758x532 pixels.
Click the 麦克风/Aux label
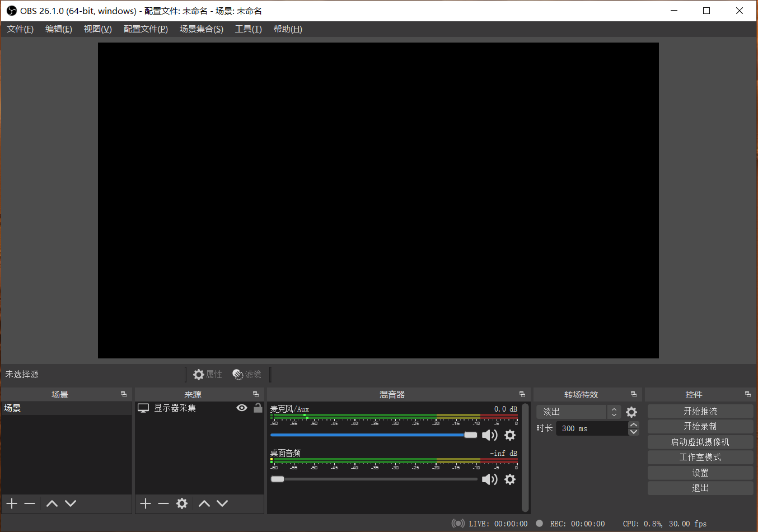[289, 409]
